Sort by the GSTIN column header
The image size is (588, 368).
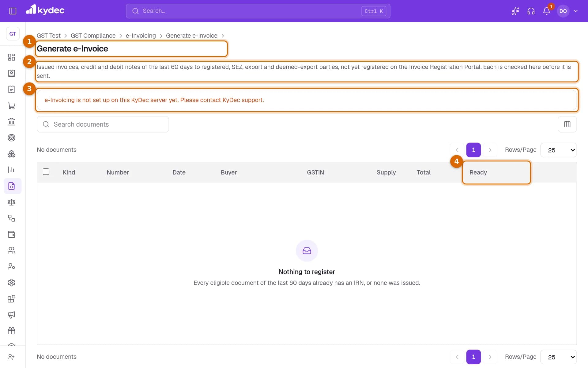pos(315,172)
